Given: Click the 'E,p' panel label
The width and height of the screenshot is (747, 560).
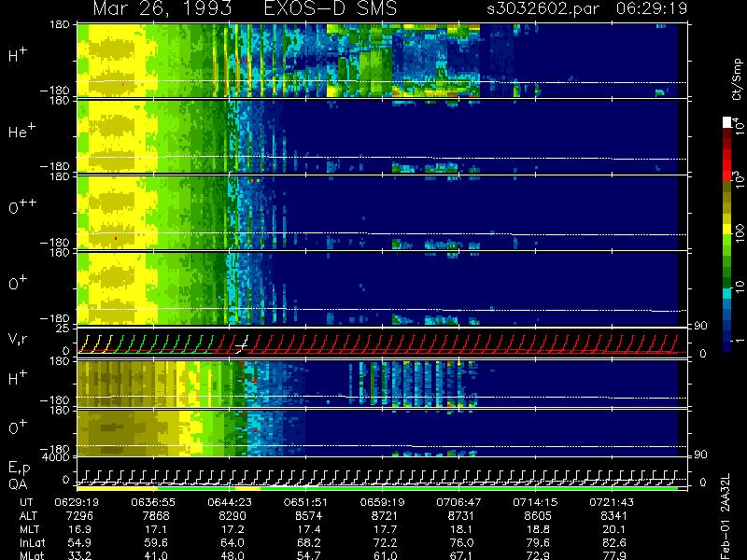Looking at the screenshot, I should 19,469.
